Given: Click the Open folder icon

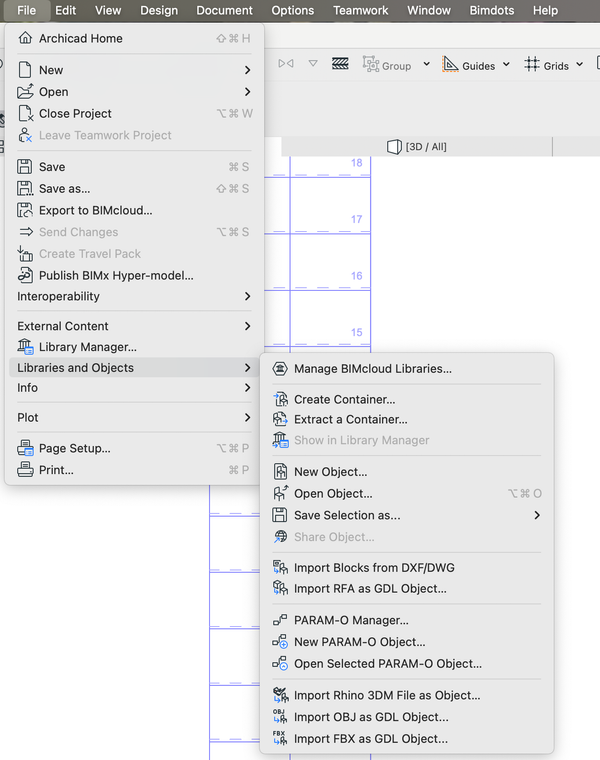Looking at the screenshot, I should pos(25,91).
